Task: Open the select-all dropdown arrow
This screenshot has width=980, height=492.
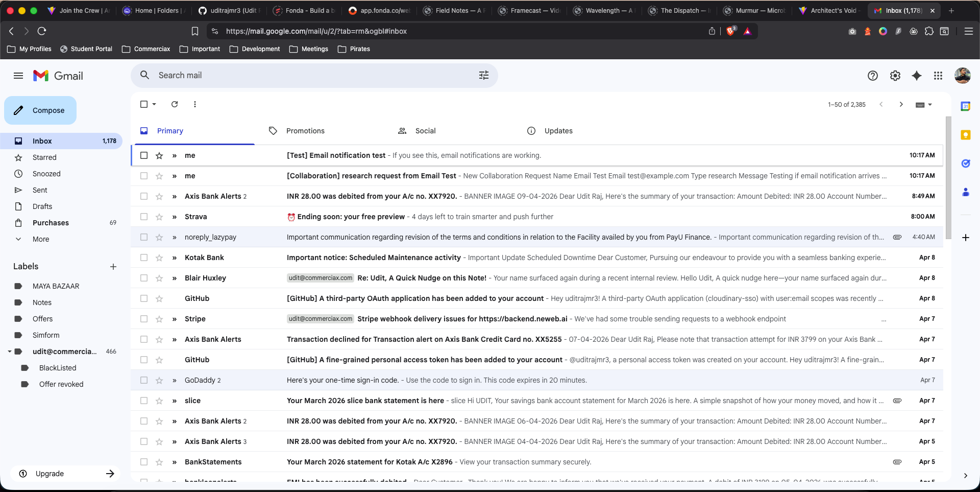Action: coord(154,104)
